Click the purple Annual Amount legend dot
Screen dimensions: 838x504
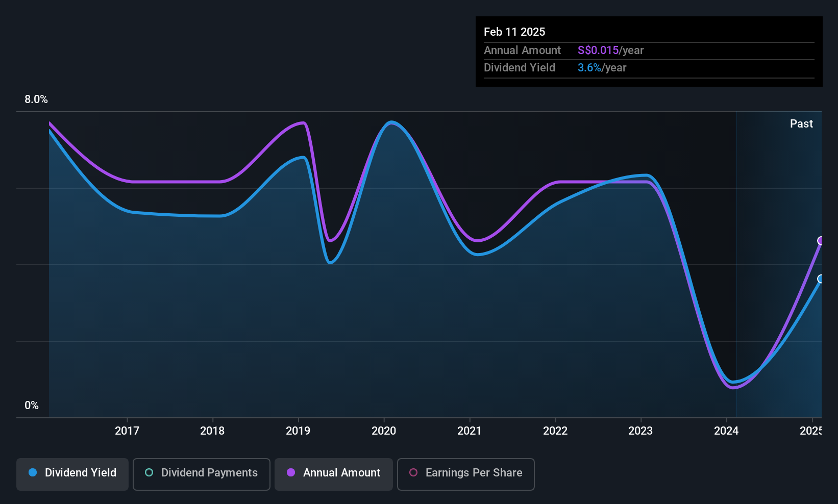(290, 473)
